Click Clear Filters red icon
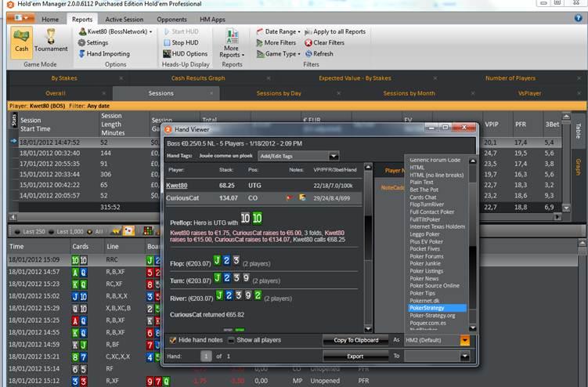Image resolution: width=588 pixels, height=387 pixels. pos(308,43)
